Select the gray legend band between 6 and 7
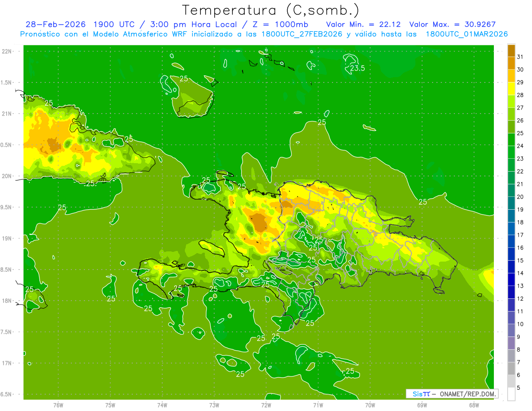This screenshot has width=532, height=411. pos(511,369)
